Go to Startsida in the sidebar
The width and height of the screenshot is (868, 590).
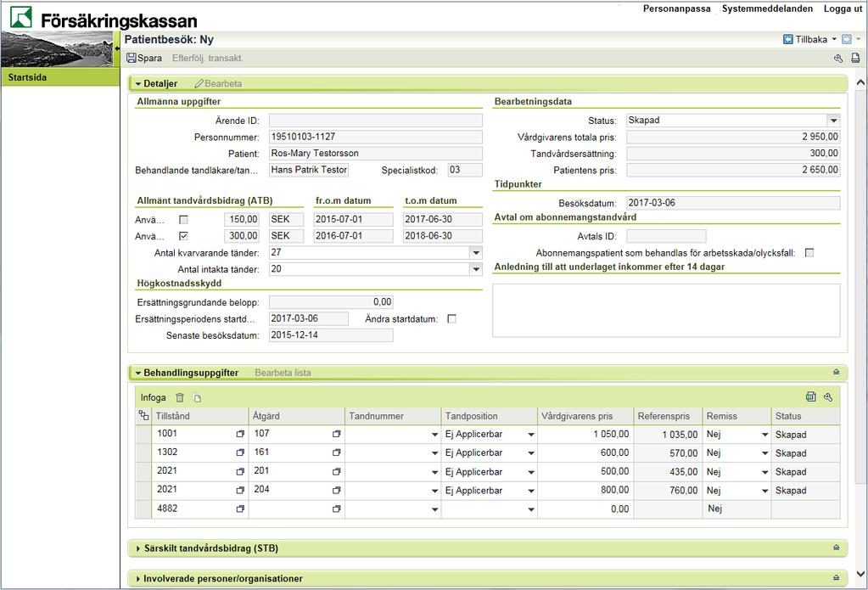[60, 77]
